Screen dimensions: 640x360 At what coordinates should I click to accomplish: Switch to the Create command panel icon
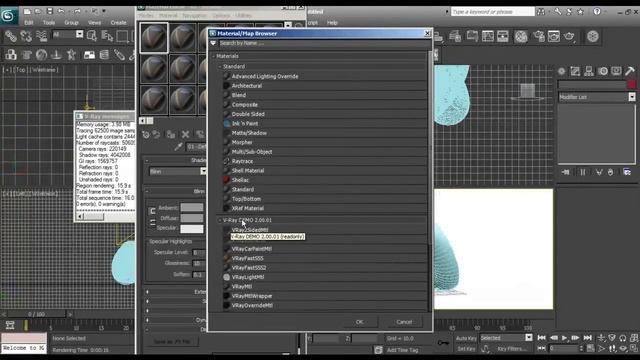pos(562,71)
